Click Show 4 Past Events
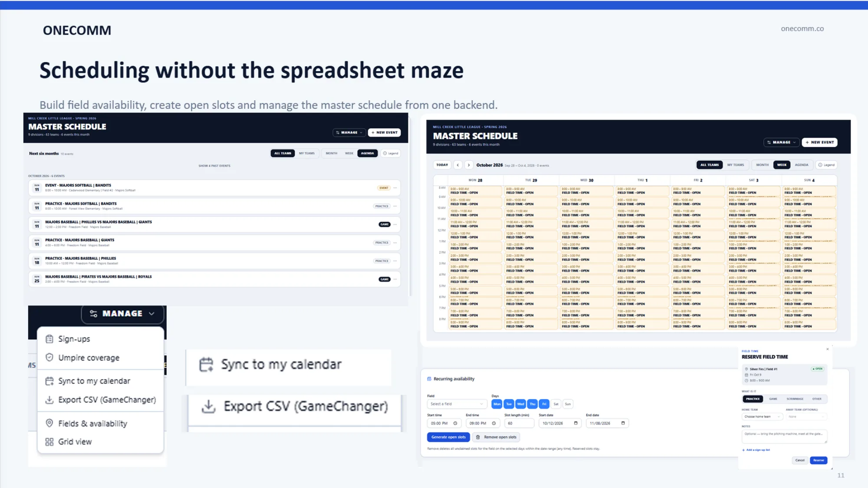The image size is (868, 488). coord(214,166)
